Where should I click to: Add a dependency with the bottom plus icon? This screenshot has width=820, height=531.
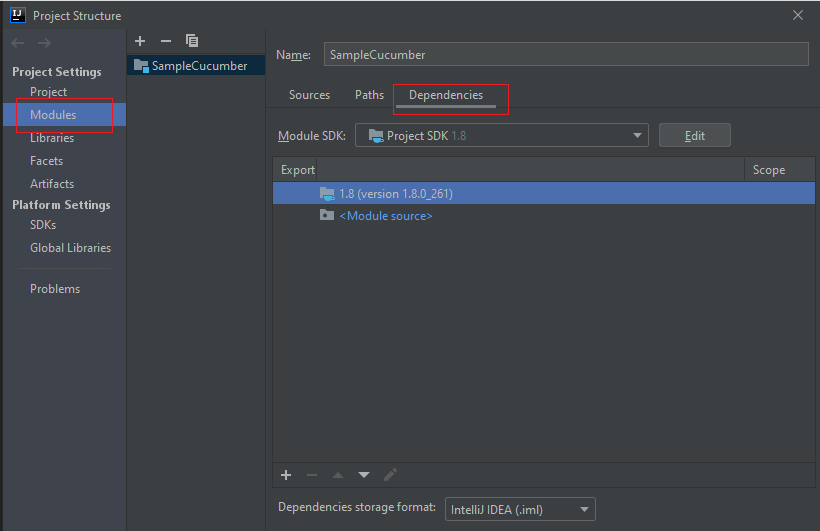point(286,475)
